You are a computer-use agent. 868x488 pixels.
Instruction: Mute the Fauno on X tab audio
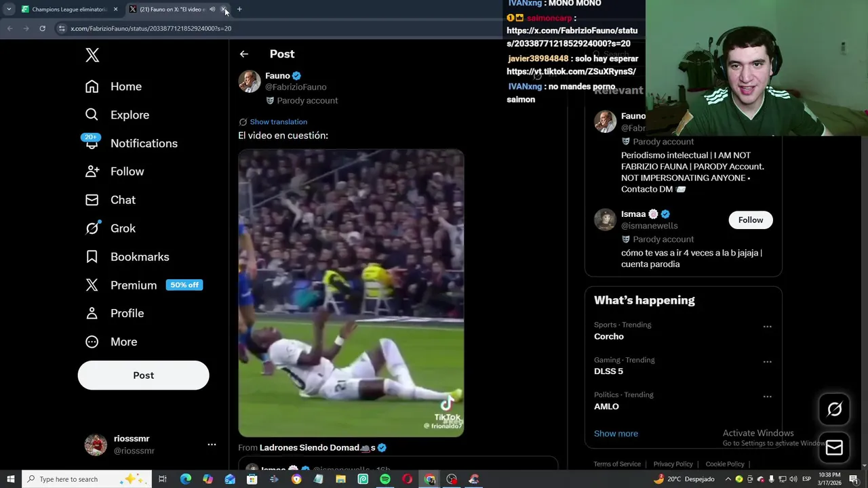click(212, 9)
